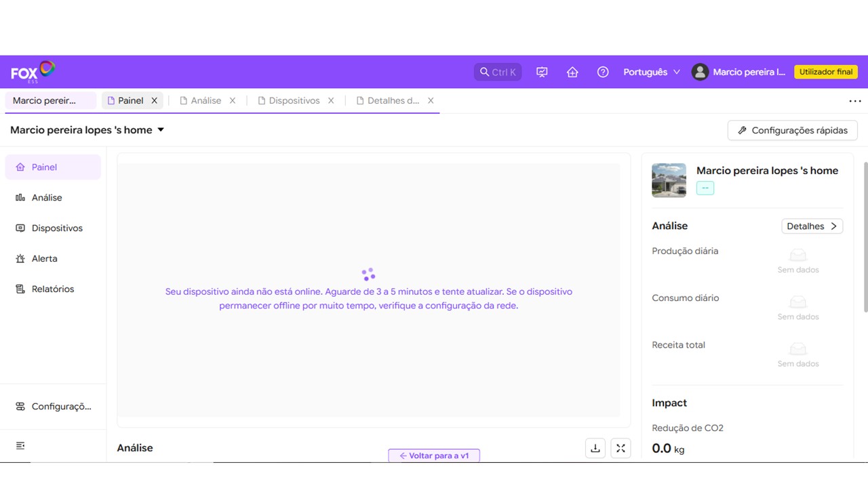Open the Português language dropdown
This screenshot has width=868, height=488.
tap(651, 72)
